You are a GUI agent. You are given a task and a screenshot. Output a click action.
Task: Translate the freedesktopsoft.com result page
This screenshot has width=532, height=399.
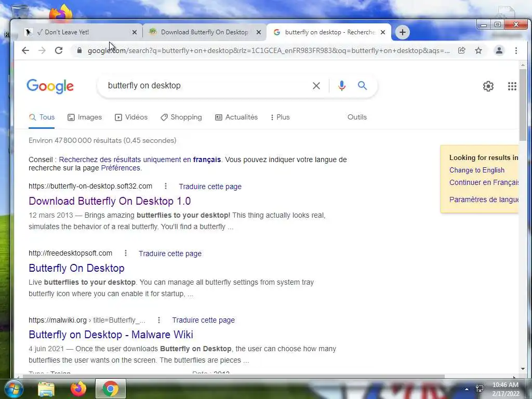170,254
